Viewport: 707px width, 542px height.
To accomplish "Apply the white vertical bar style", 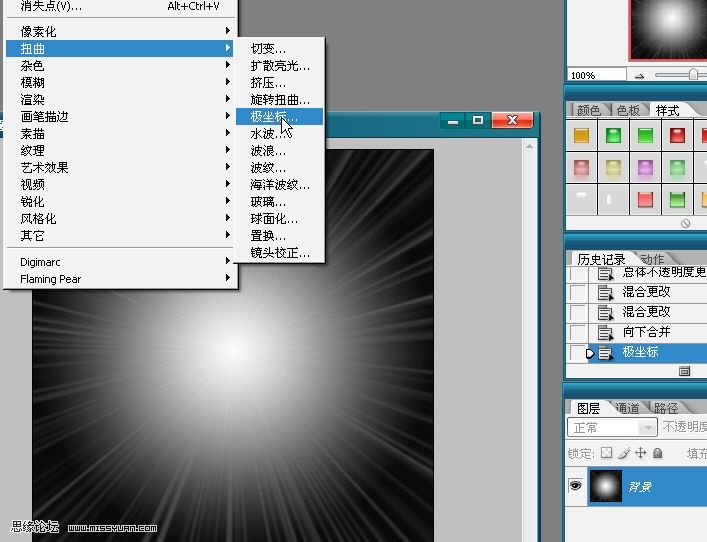I will click(609, 199).
